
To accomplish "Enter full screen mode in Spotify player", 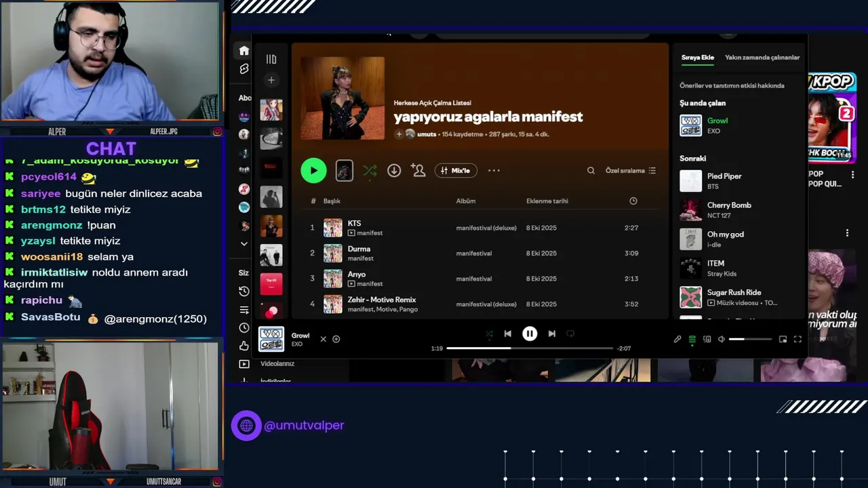I will point(797,339).
